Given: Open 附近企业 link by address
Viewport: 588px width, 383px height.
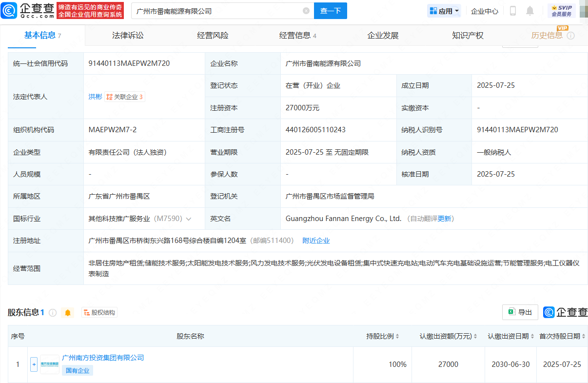Looking at the screenshot, I should click(x=316, y=241).
